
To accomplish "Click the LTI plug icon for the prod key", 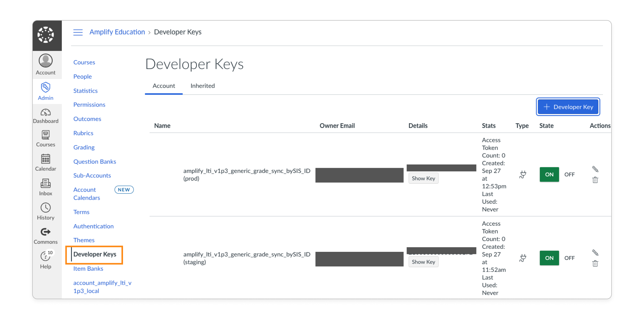I will pos(522,174).
